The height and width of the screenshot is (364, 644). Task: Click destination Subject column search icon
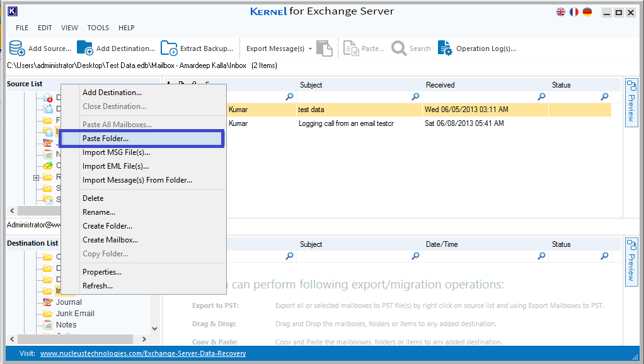point(416,256)
